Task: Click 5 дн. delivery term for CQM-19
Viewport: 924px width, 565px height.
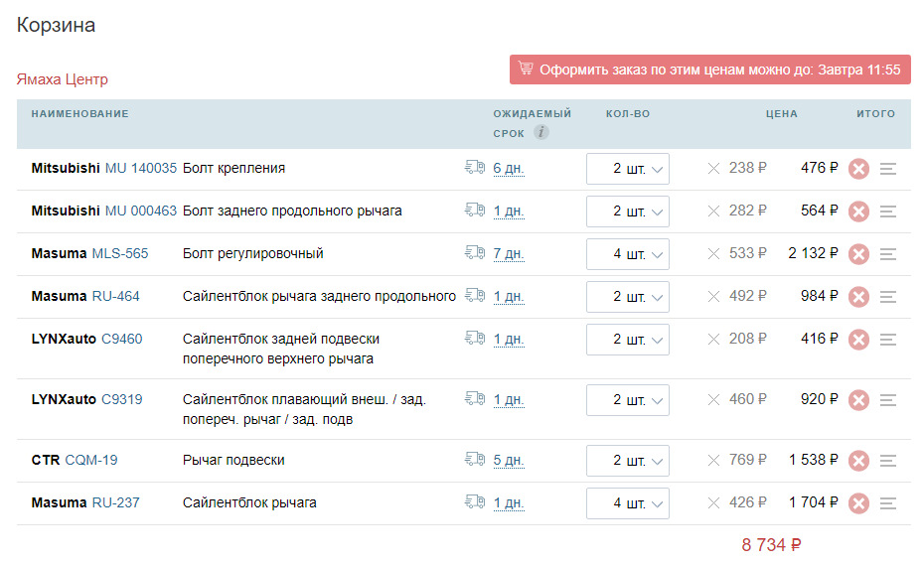Action: point(509,460)
